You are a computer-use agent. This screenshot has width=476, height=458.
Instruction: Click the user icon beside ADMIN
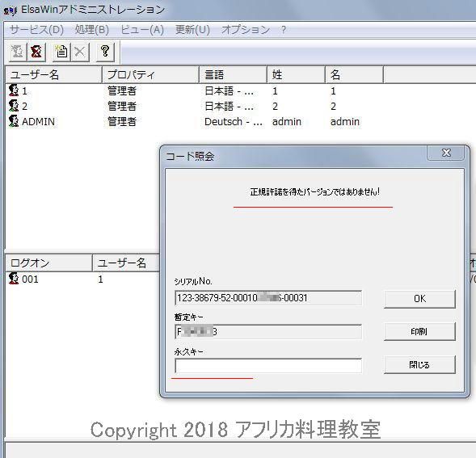(x=14, y=121)
